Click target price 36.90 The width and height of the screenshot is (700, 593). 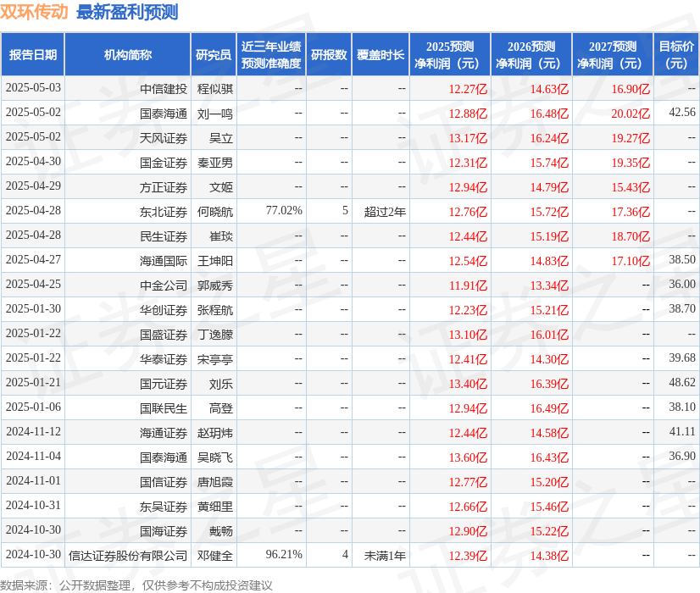pyautogui.click(x=682, y=456)
